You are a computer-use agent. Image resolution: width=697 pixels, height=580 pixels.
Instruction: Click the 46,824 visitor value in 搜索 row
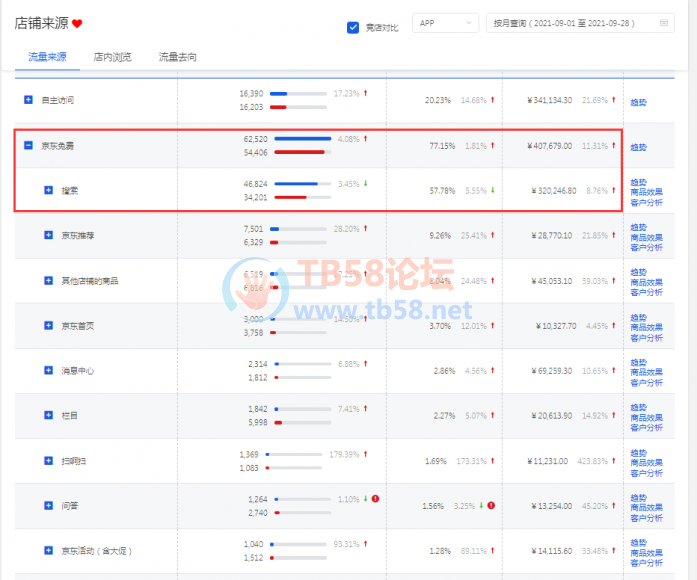click(256, 184)
